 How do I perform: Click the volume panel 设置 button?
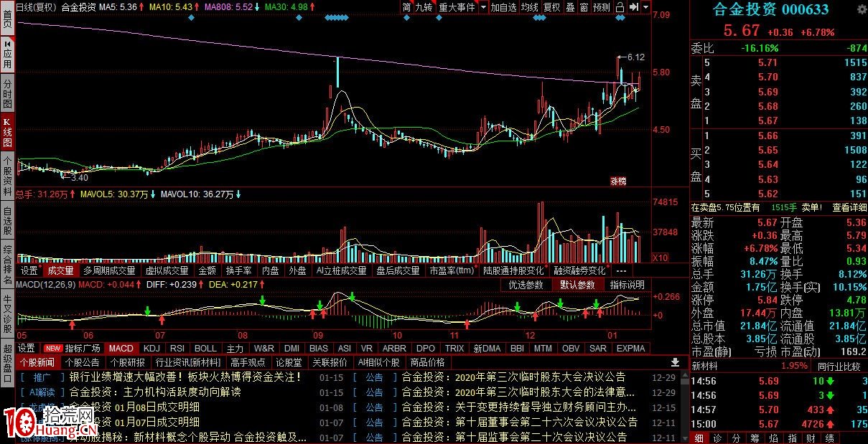pos(29,271)
